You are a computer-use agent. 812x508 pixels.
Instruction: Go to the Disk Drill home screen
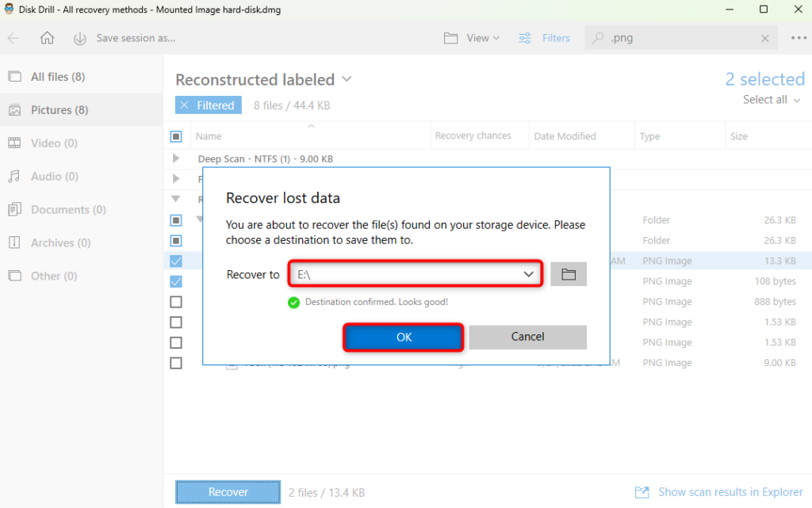click(x=48, y=37)
